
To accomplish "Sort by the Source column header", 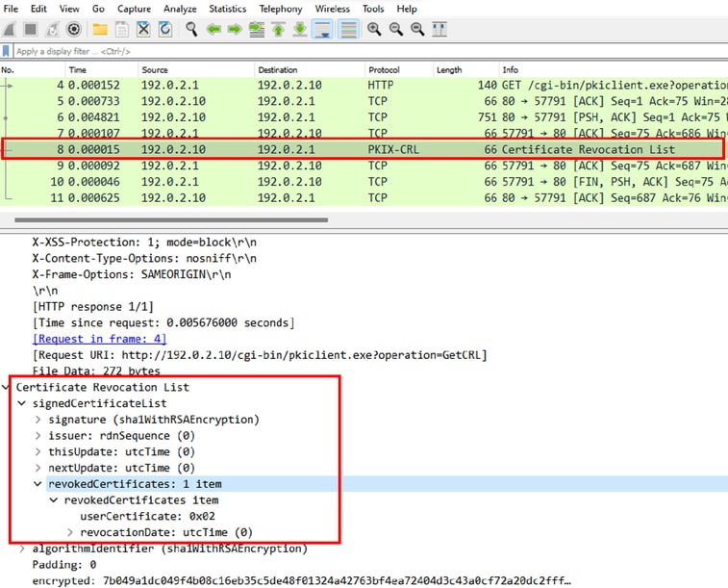I will 196,69.
